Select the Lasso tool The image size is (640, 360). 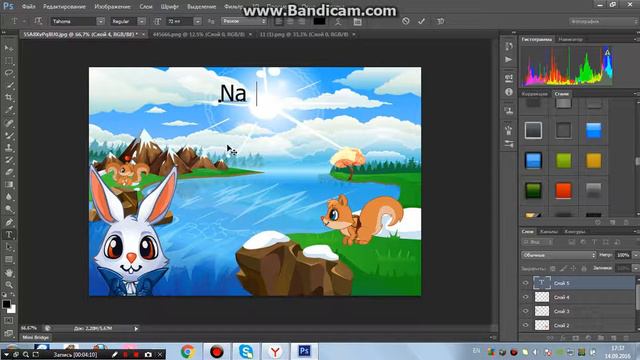click(x=9, y=73)
